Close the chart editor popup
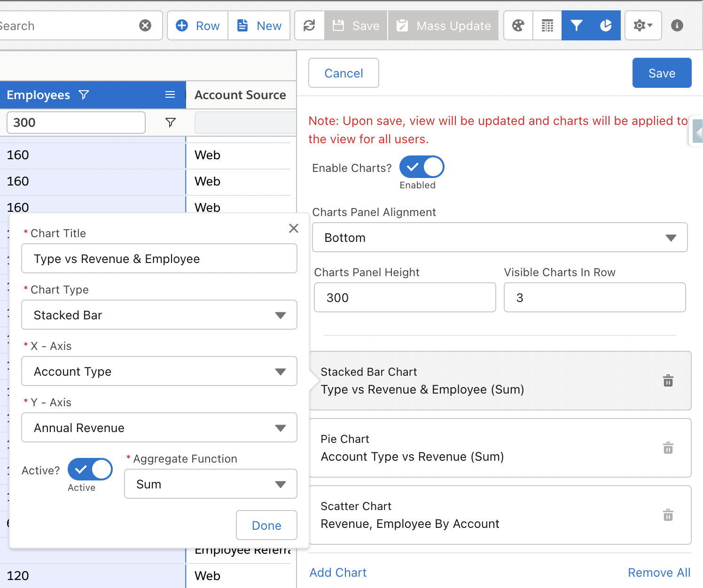Viewport: 703px width, 588px height. [x=294, y=228]
